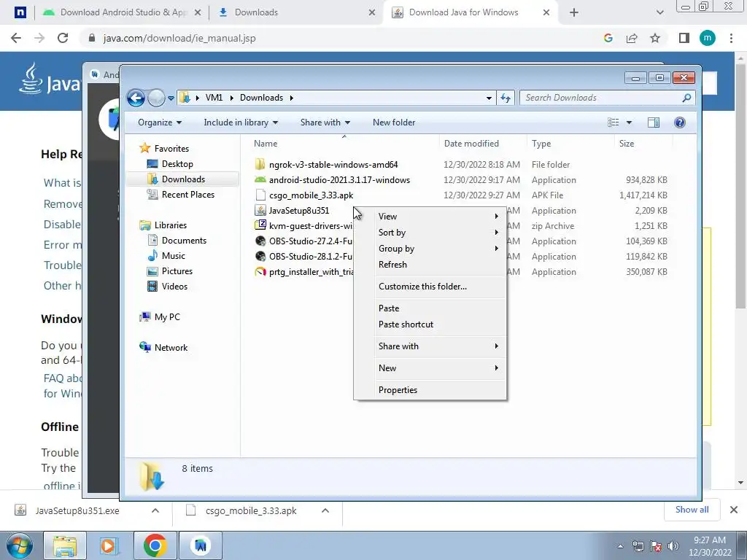Select csgo_mobile_3.33.apk file in list
Image resolution: width=747 pixels, height=560 pixels.
point(311,195)
